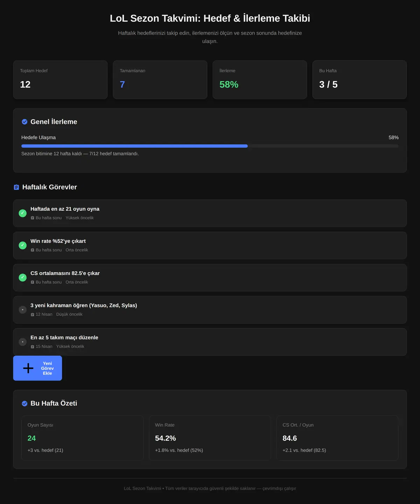Open the CS Ort. / Oyun summary card
This screenshot has height=504, width=420.
click(337, 438)
